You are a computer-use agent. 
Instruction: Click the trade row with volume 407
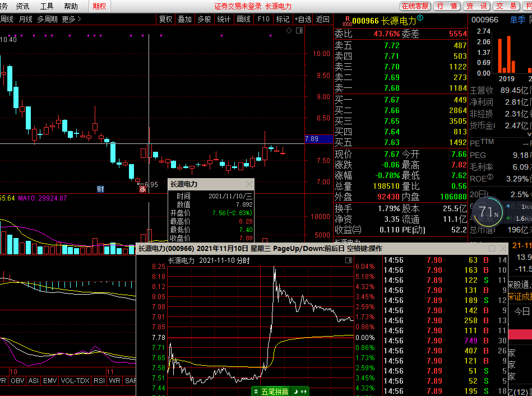(445, 351)
